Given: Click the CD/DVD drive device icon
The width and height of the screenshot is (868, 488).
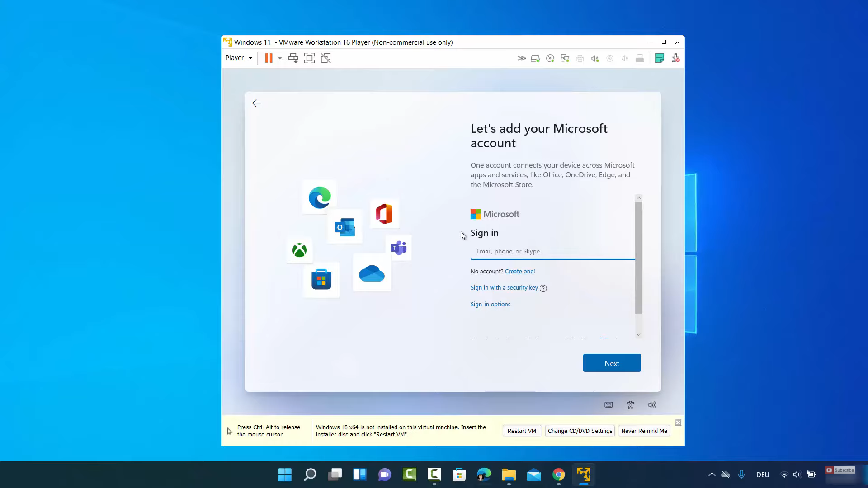Looking at the screenshot, I should [550, 58].
